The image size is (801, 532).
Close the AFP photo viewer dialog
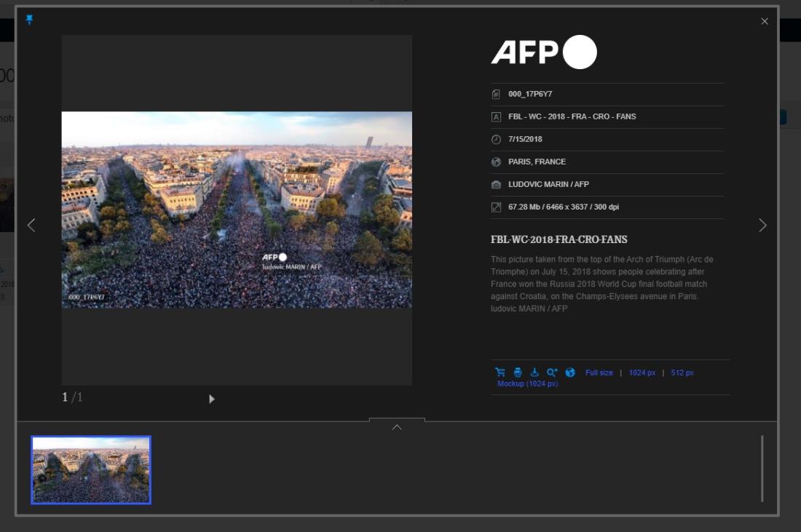[x=764, y=21]
